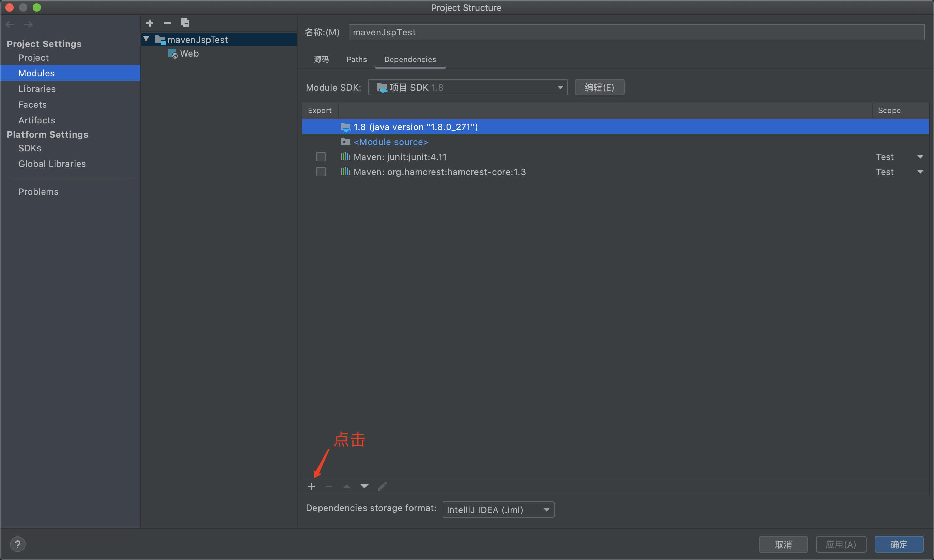
Task: Switch to the Paths tab
Action: (x=357, y=59)
